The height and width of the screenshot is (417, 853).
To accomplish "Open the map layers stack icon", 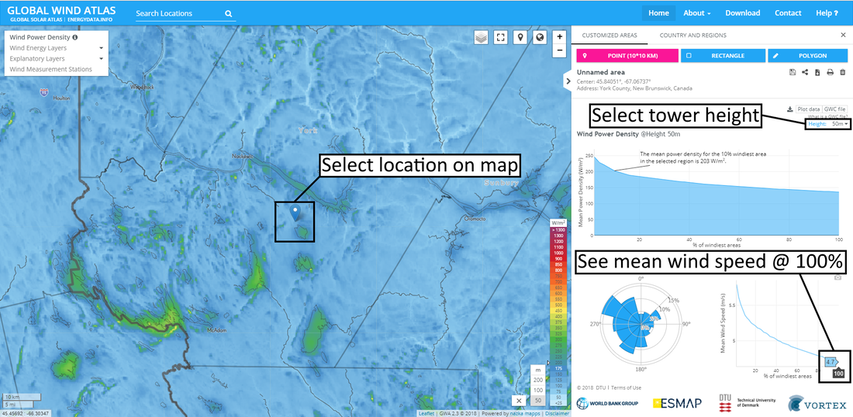I will [x=481, y=37].
